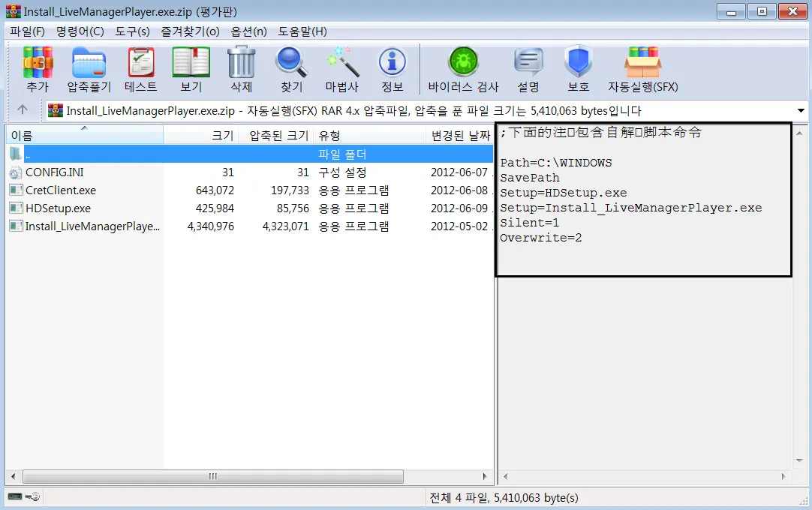Image resolution: width=812 pixels, height=510 pixels.
Task: Click the key icon in status bar
Action: [32, 496]
